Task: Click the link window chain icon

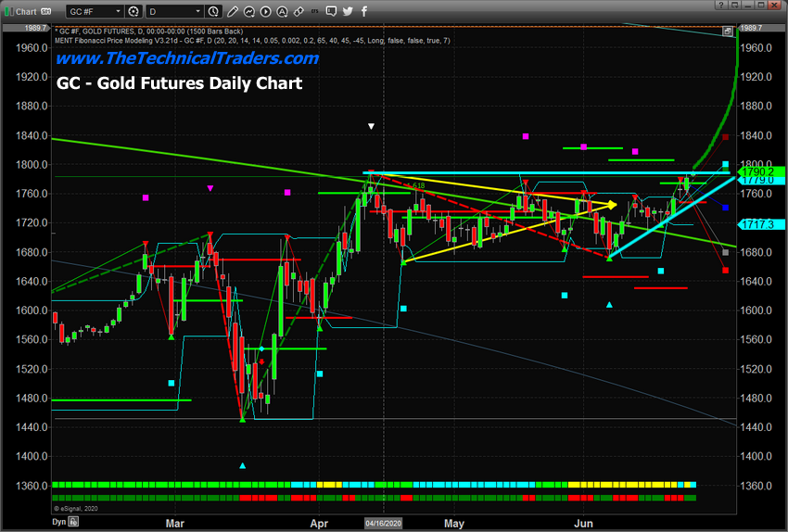Action: [x=299, y=11]
